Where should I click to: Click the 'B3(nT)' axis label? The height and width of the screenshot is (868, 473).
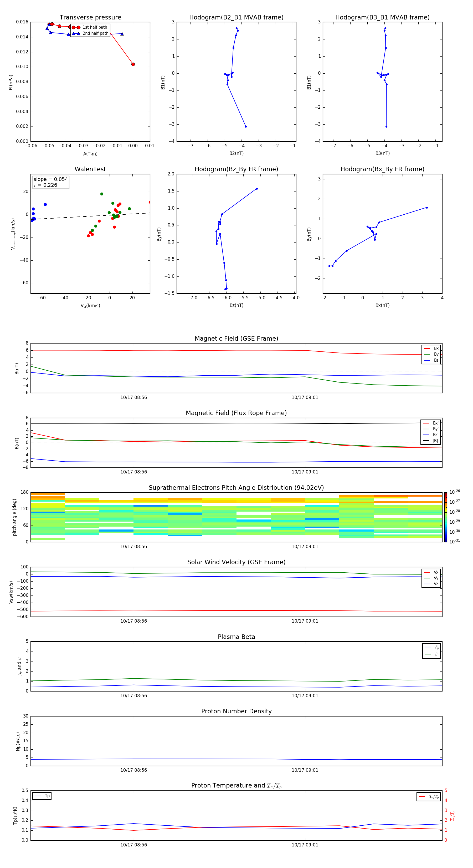382,153
